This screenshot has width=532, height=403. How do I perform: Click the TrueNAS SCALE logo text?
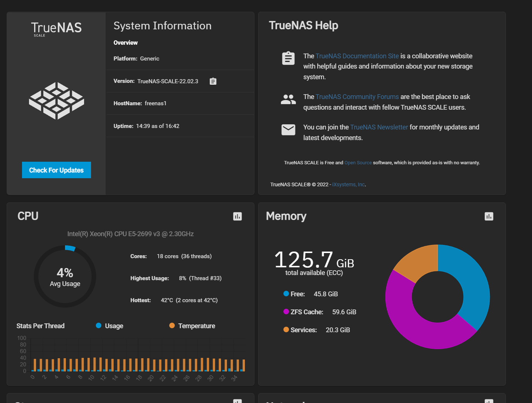pyautogui.click(x=56, y=29)
